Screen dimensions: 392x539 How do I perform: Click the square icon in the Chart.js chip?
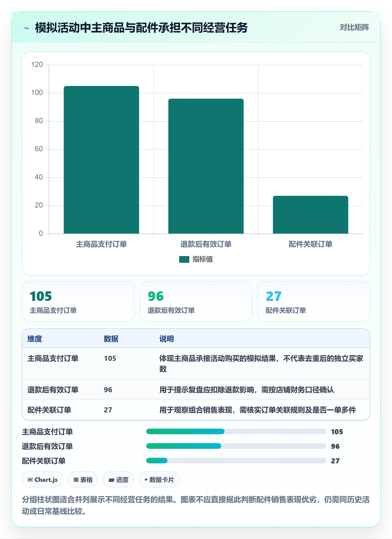click(30, 480)
